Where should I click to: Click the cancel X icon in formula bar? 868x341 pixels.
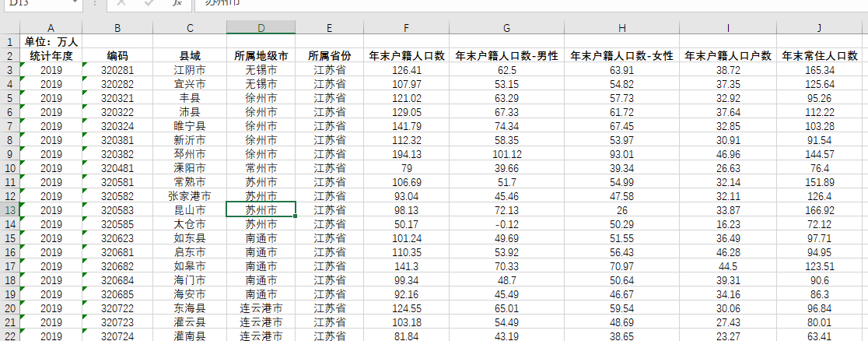tap(121, 3)
